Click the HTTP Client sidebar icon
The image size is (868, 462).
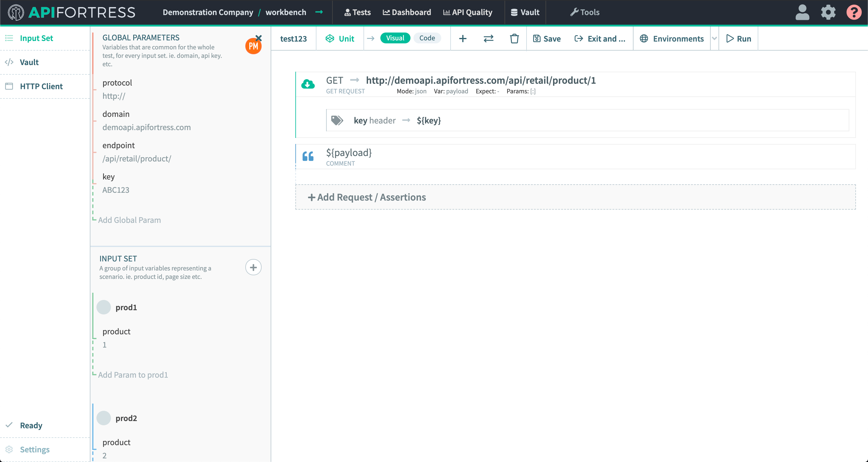[x=9, y=86]
